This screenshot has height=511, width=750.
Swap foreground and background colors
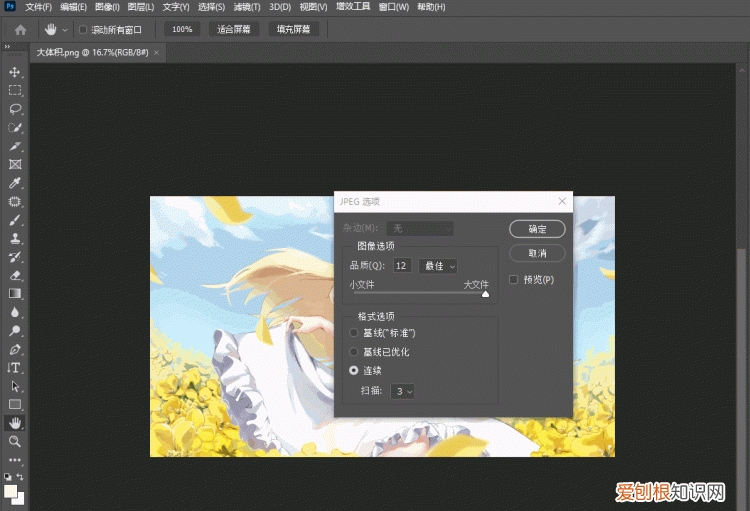coord(20,477)
